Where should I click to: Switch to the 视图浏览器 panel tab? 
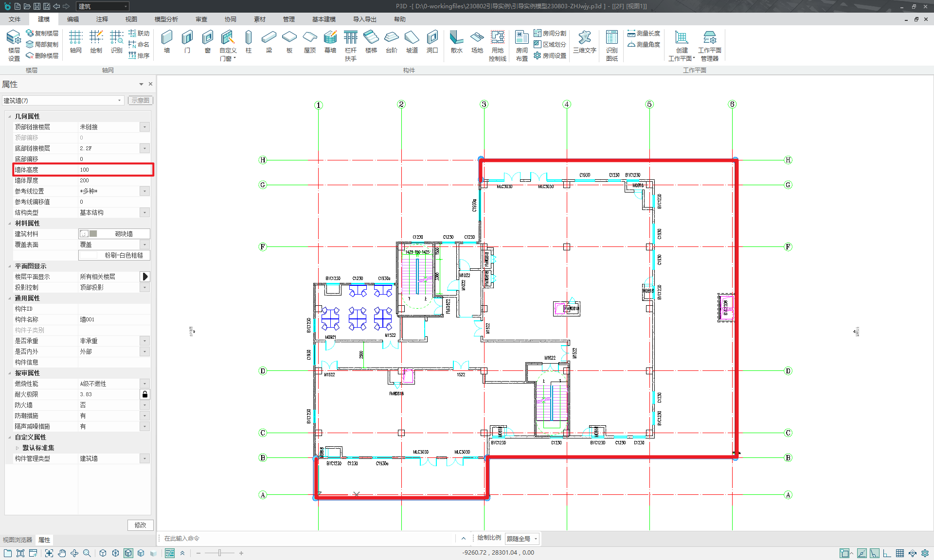(x=18, y=540)
